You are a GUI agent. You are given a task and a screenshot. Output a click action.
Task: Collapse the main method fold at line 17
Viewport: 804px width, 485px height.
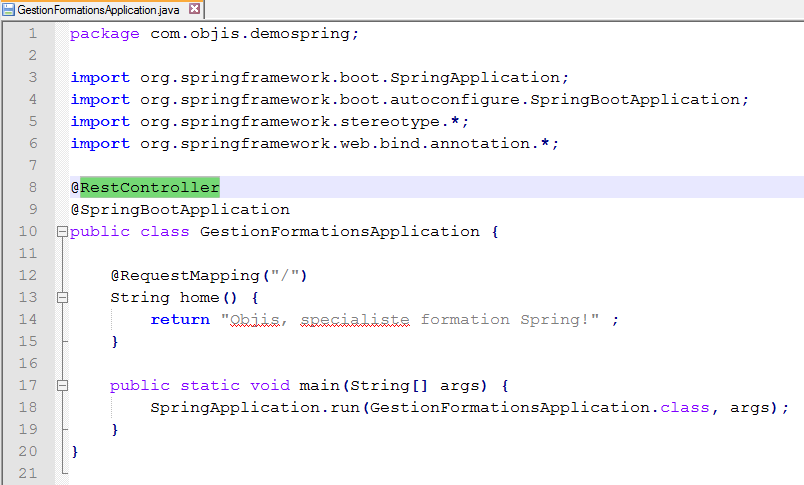(x=62, y=386)
